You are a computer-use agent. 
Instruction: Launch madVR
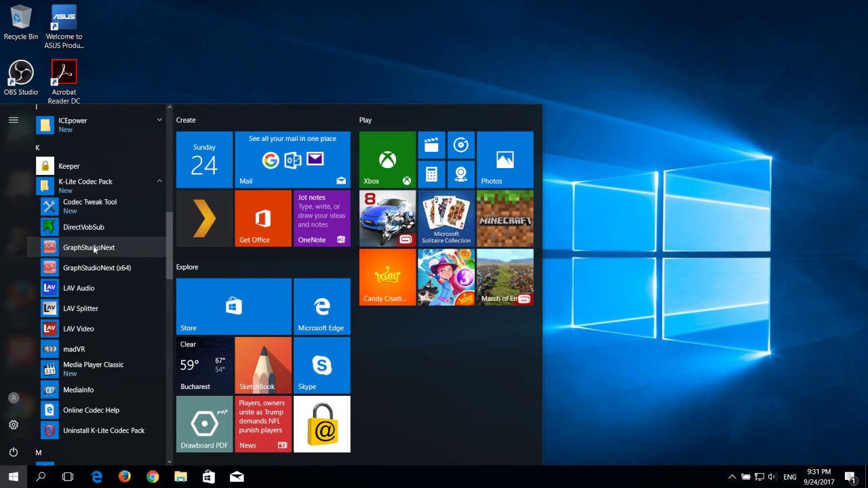96,349
